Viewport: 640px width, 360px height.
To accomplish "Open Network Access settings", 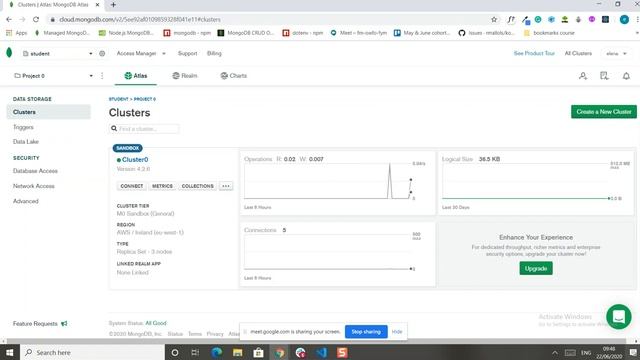I will pyautogui.click(x=33, y=186).
